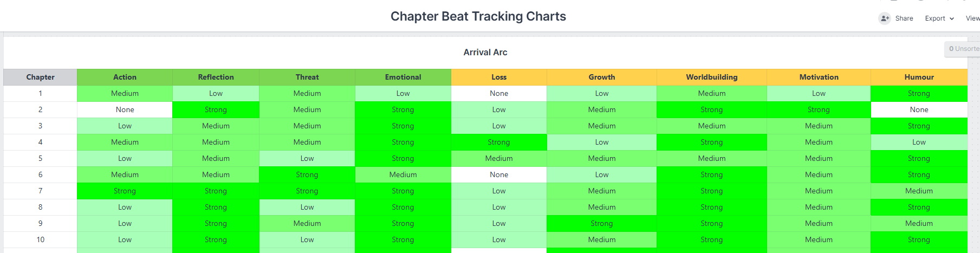
Task: Select chapter 7 row number cell
Action: pyautogui.click(x=40, y=191)
